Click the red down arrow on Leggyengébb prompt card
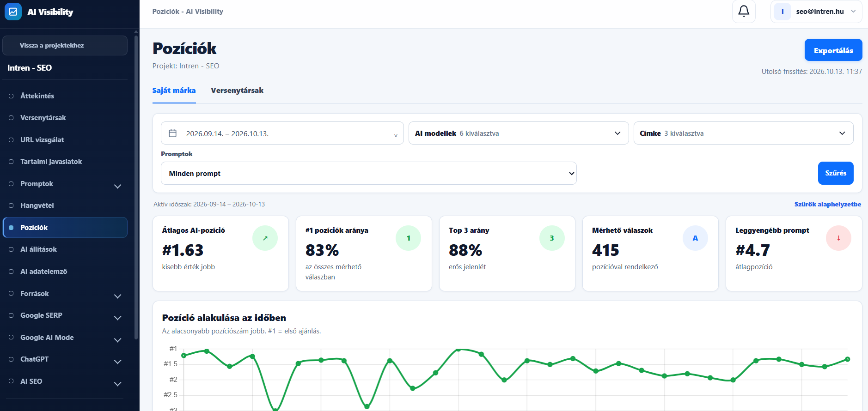Screen dimensions: 868x411 [838, 238]
